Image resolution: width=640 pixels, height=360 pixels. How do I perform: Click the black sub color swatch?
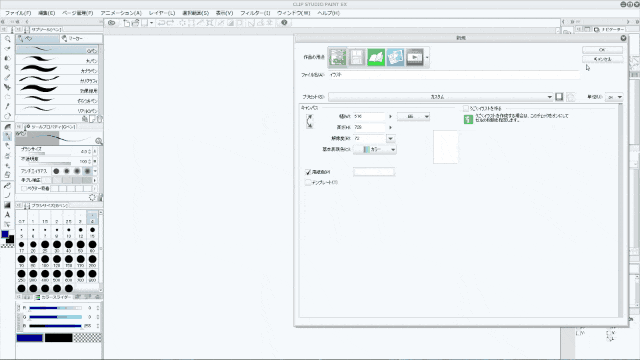coord(58,338)
